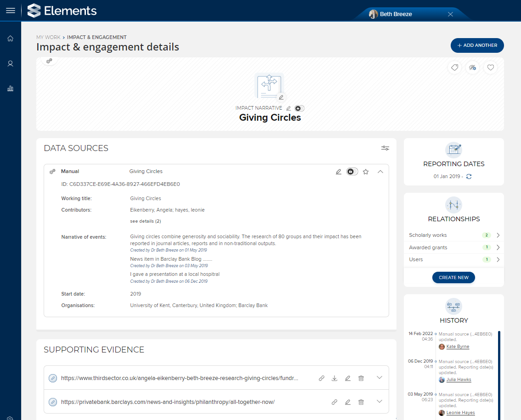Click the MY WORK breadcrumb
Viewport: 521px width, 420px height.
click(48, 37)
